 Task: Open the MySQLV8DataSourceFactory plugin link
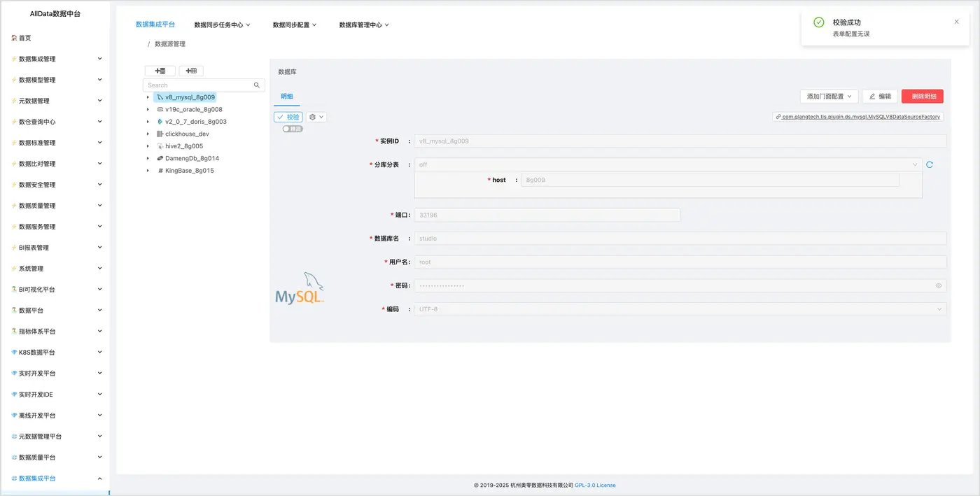coord(857,117)
